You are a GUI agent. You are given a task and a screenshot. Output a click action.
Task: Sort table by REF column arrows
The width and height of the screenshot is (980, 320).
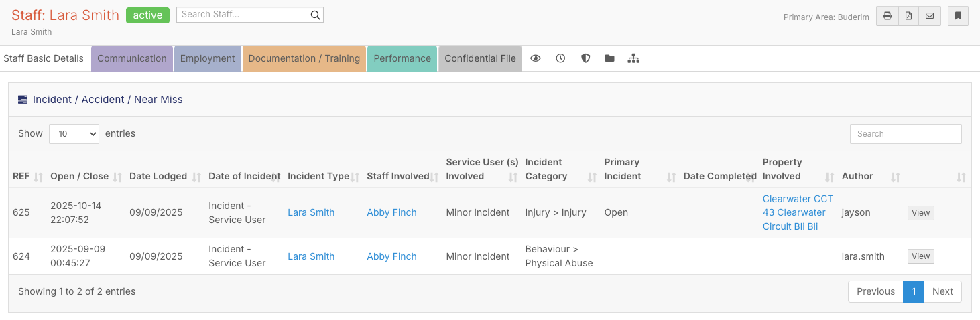coord(38,177)
